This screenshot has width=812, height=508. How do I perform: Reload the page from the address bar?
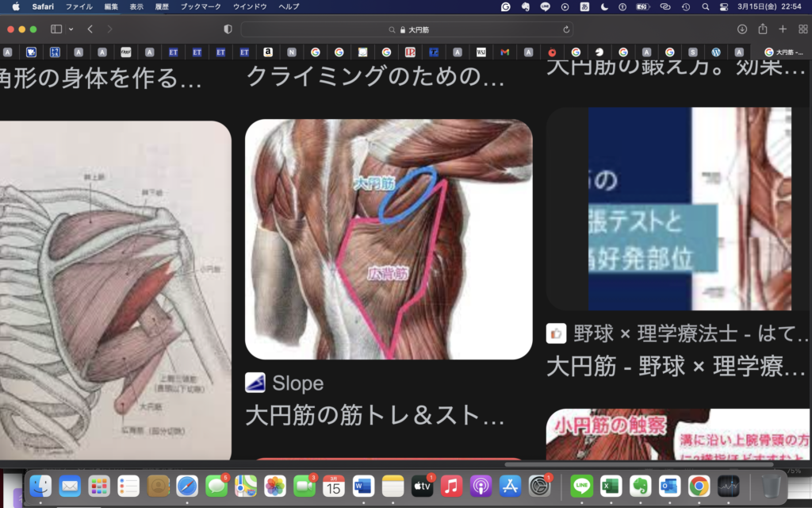566,29
